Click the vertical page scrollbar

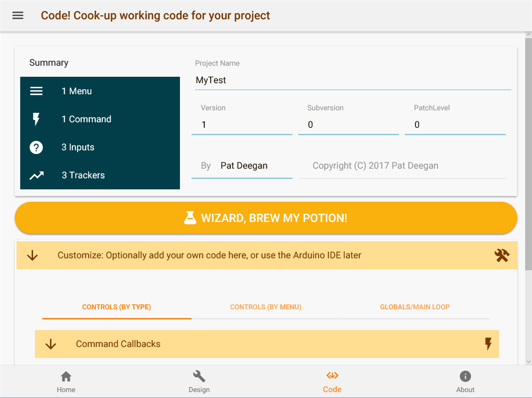tap(528, 147)
